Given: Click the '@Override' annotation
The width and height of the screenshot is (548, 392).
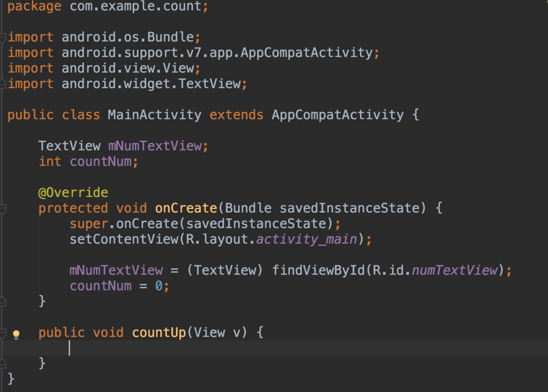Looking at the screenshot, I should [73, 193].
